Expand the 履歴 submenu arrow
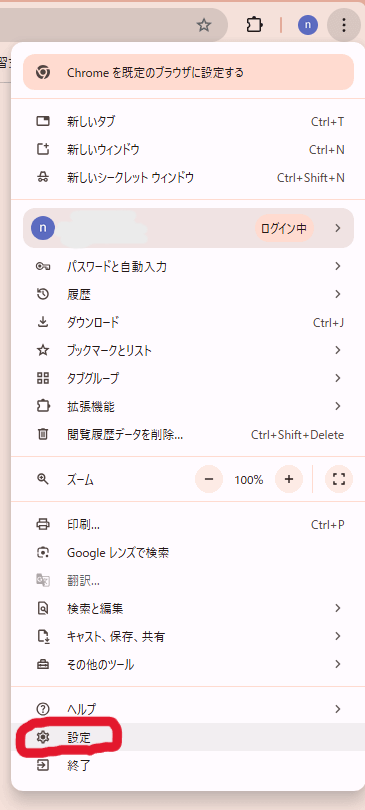The height and width of the screenshot is (810, 365). pyautogui.click(x=338, y=294)
